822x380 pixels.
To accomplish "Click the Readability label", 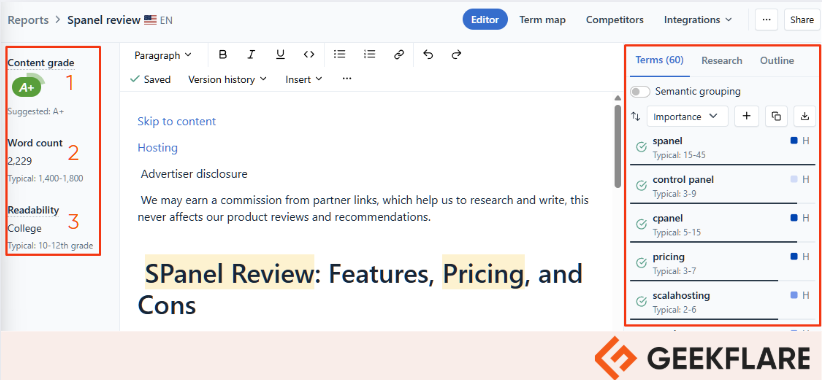I will tap(33, 210).
